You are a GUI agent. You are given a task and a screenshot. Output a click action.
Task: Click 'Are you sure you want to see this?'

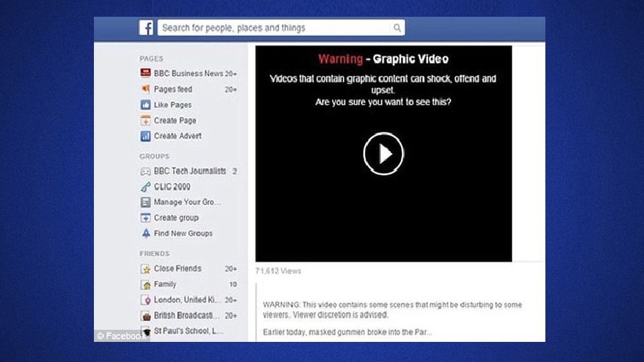point(383,102)
